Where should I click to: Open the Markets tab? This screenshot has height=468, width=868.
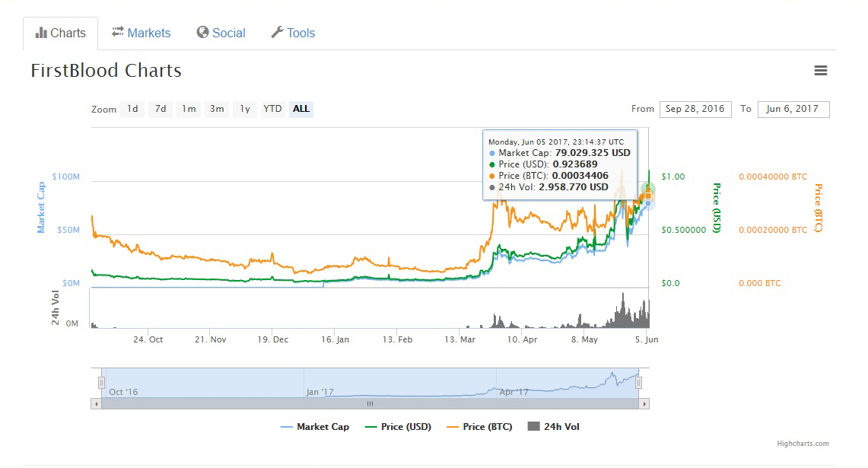[x=141, y=33]
